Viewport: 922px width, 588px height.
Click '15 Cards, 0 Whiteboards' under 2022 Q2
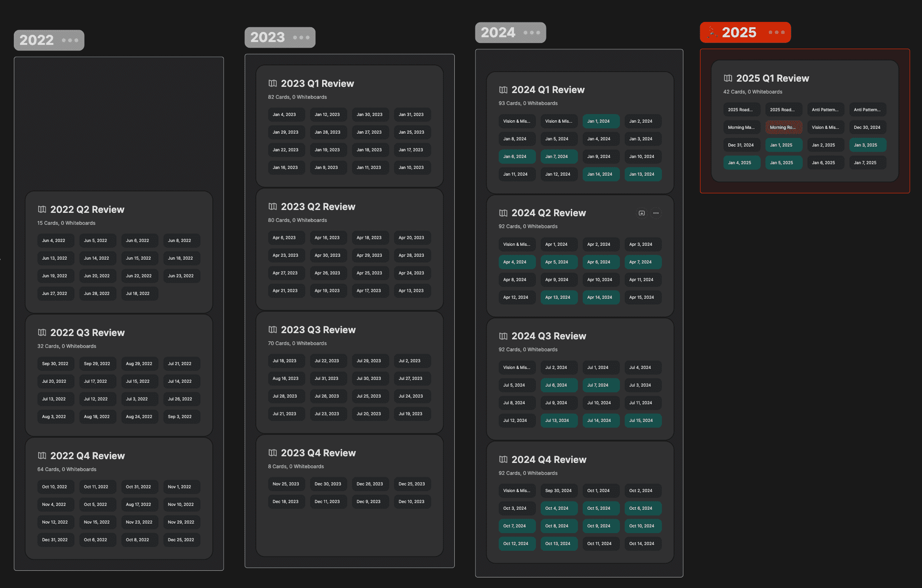pos(66,223)
